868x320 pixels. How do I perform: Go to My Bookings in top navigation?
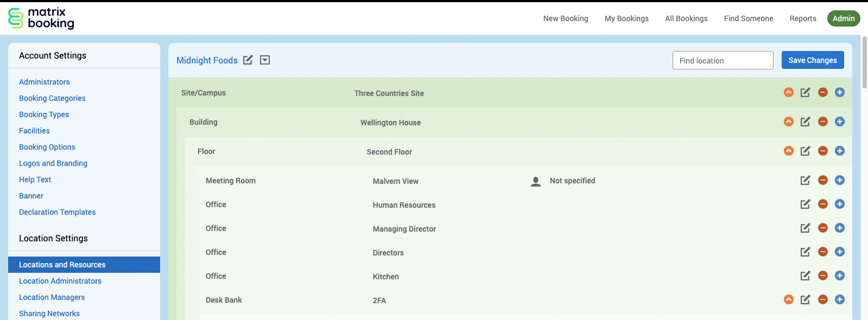click(x=626, y=18)
